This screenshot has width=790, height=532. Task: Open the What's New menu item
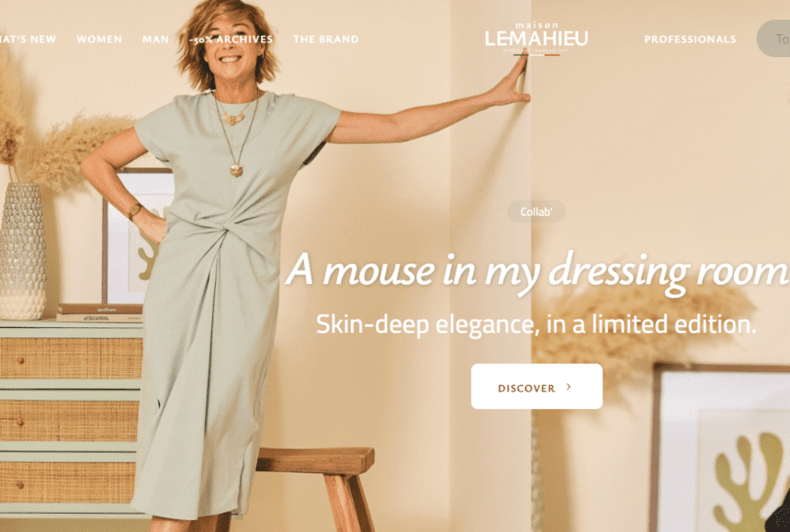[x=28, y=40]
